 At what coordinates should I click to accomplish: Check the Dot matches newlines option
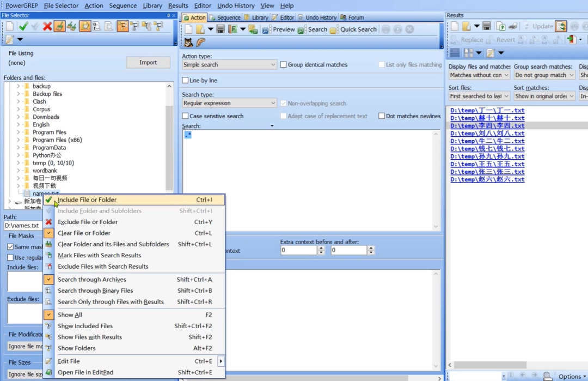point(382,116)
